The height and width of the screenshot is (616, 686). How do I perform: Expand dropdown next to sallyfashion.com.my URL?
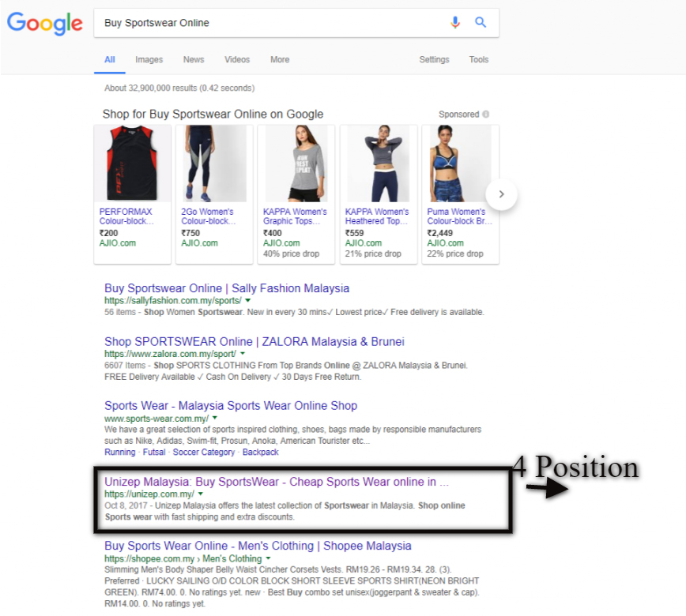247,300
